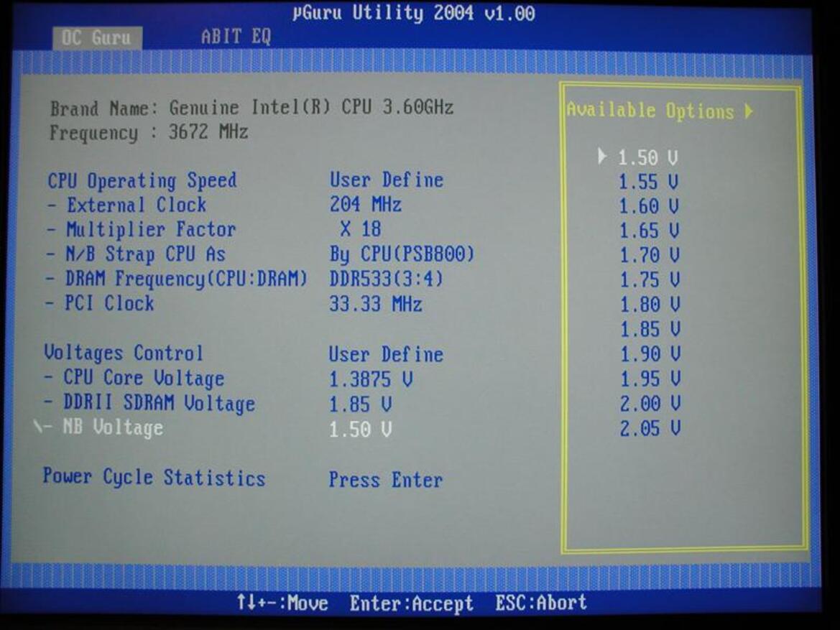Viewport: 840px width, 630px height.
Task: Click the ESC:Abort hint in footer
Action: [x=541, y=602]
